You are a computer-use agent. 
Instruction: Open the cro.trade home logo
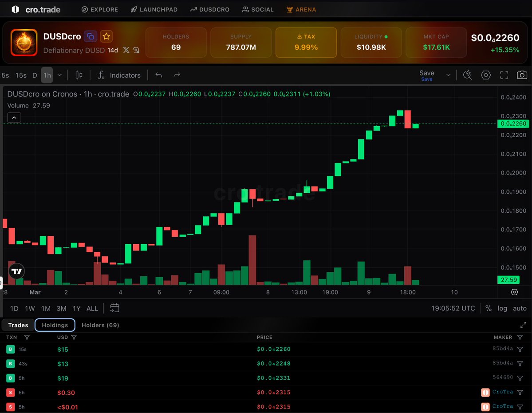coord(36,9)
